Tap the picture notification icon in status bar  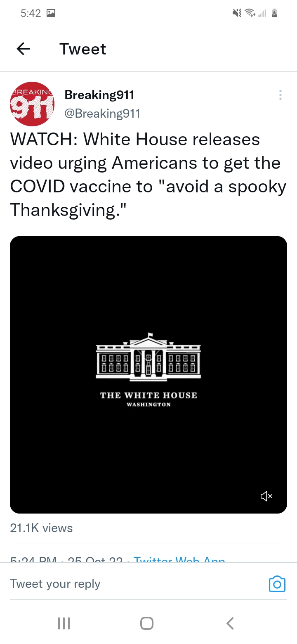click(x=51, y=13)
